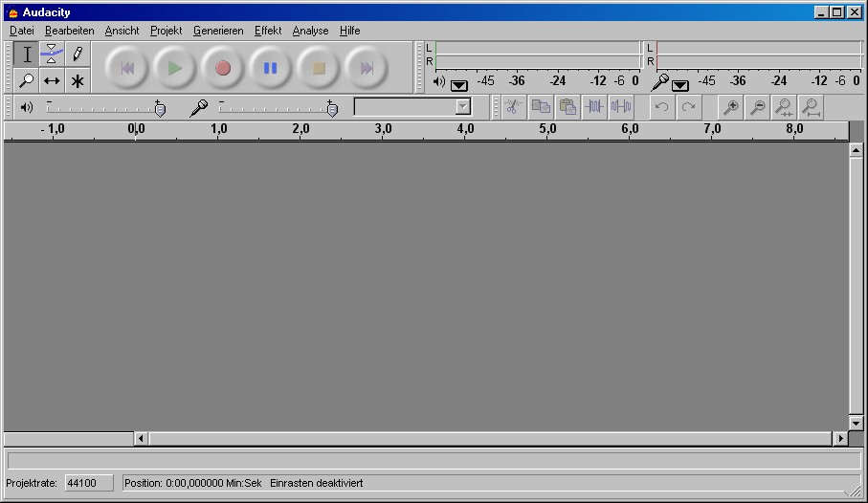Viewport: 868px width, 503px height.
Task: Click the Position status text
Action: click(x=192, y=483)
